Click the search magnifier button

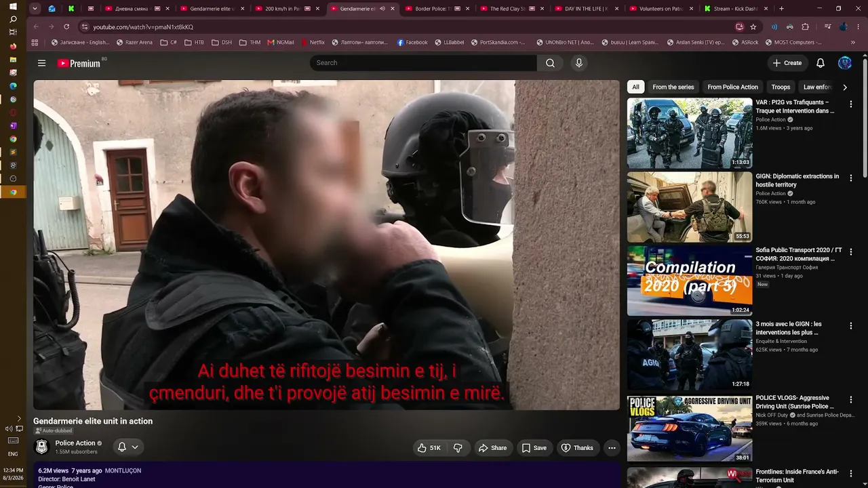[x=550, y=63]
